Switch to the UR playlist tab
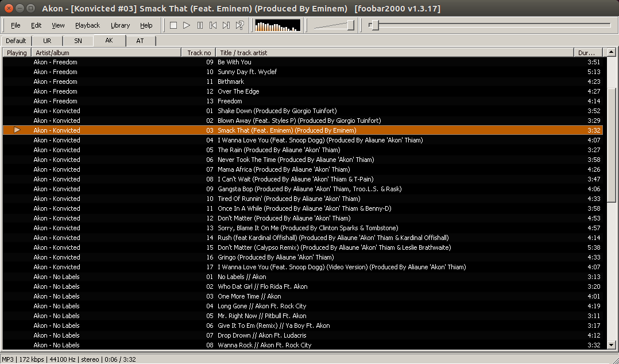Viewport: 619px width, 364px height. click(x=47, y=41)
